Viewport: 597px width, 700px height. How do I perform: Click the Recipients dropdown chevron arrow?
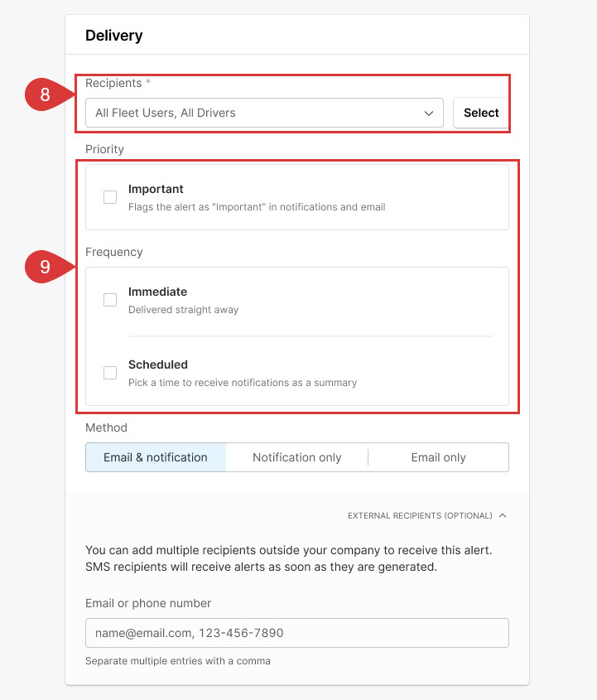429,113
